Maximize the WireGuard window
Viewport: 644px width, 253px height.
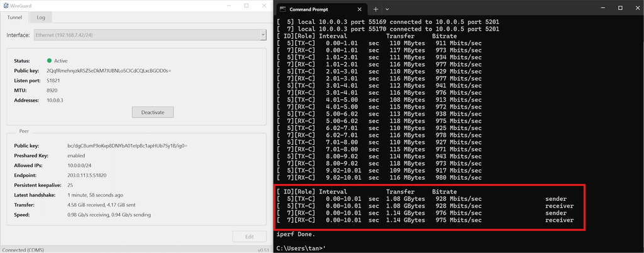click(246, 6)
